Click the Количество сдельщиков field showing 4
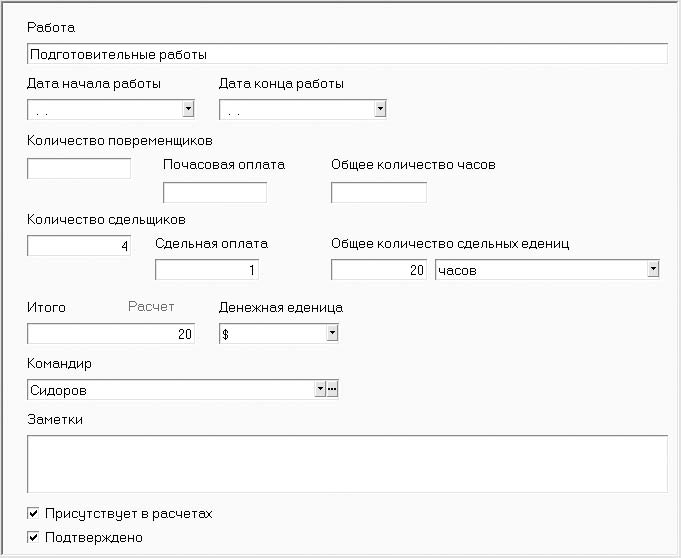681x558 pixels. pyautogui.click(x=79, y=246)
